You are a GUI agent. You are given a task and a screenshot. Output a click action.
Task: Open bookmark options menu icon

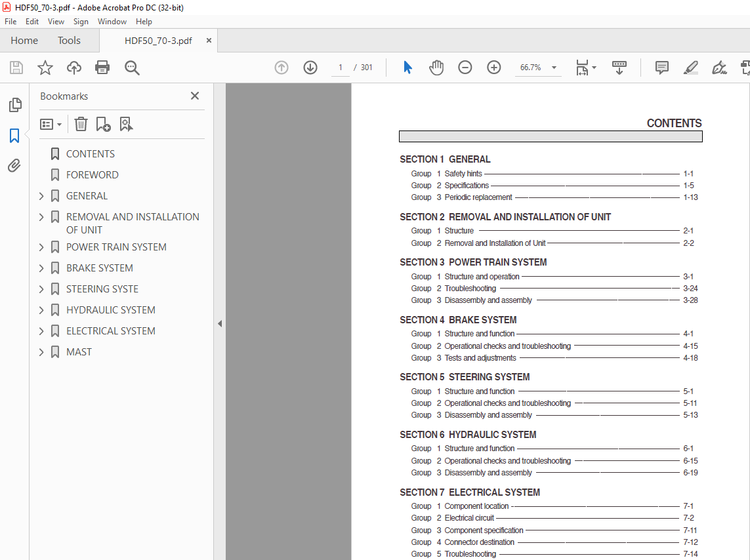pyautogui.click(x=51, y=125)
